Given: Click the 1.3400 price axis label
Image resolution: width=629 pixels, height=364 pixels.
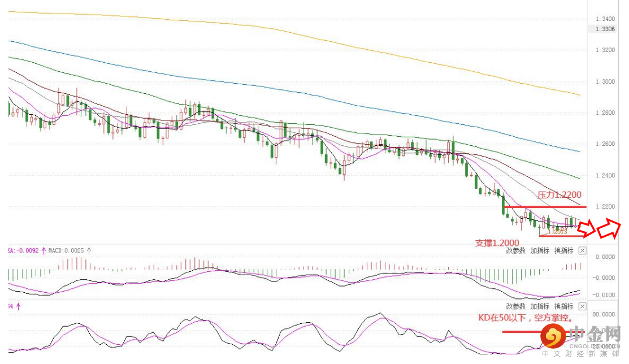Looking at the screenshot, I should 605,19.
